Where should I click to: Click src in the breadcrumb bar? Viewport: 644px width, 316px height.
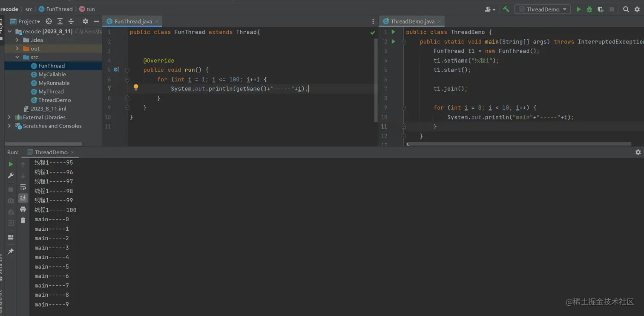click(29, 9)
